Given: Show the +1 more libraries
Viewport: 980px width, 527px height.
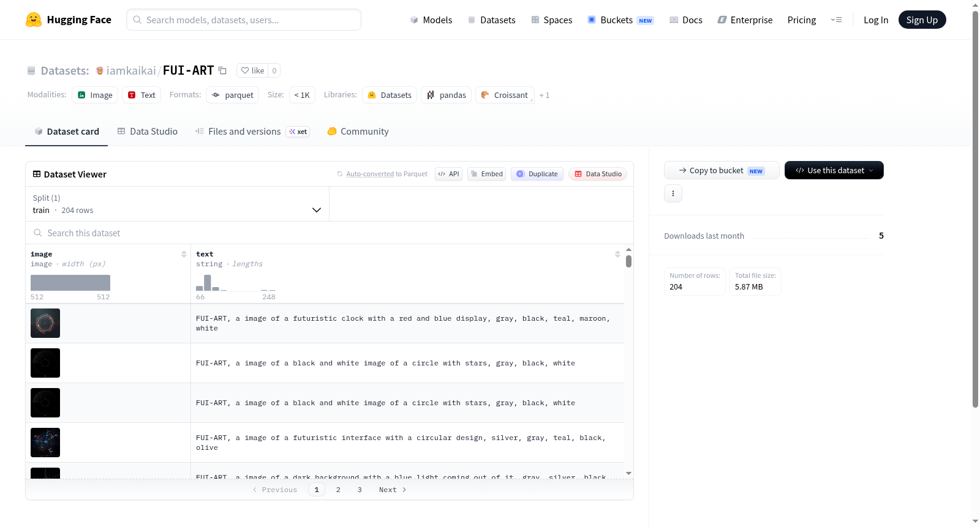Looking at the screenshot, I should 545,95.
